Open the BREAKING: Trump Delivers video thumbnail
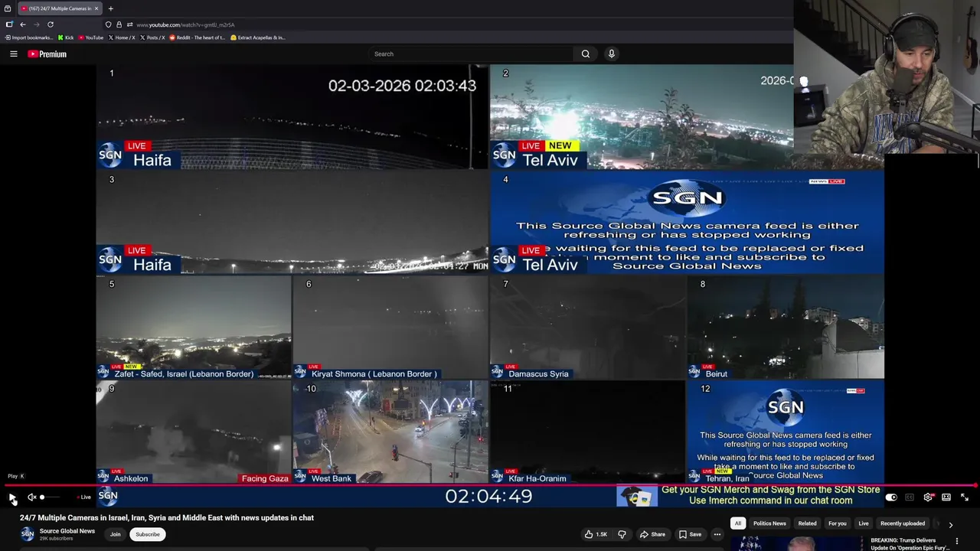The height and width of the screenshot is (551, 980). tap(796, 543)
